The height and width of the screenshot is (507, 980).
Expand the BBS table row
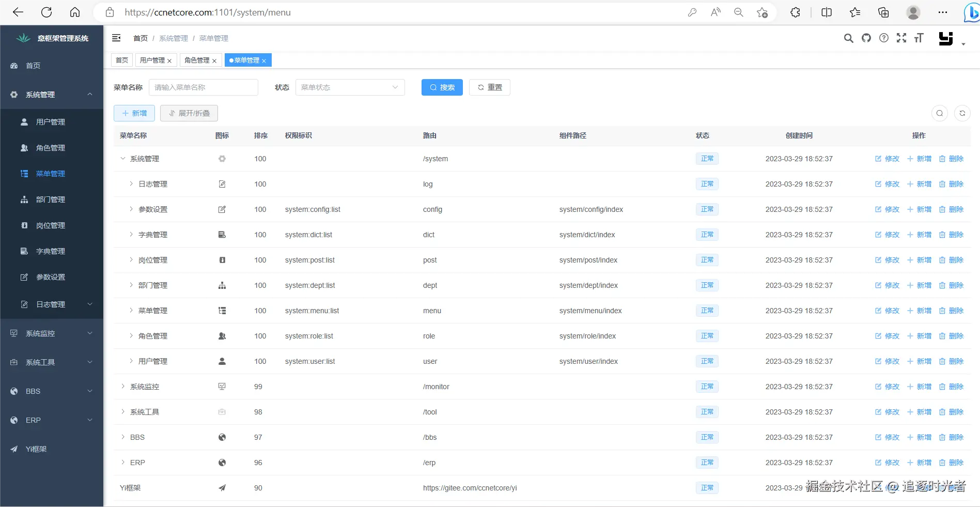(x=123, y=437)
